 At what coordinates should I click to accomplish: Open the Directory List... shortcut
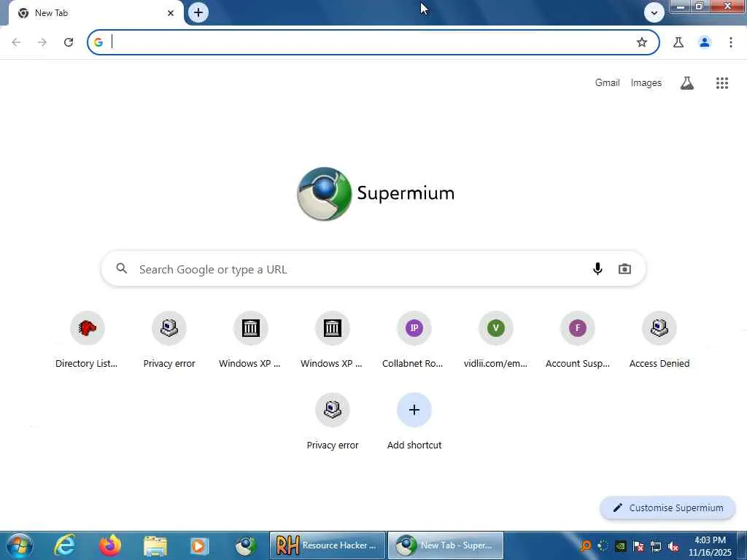pyautogui.click(x=87, y=340)
